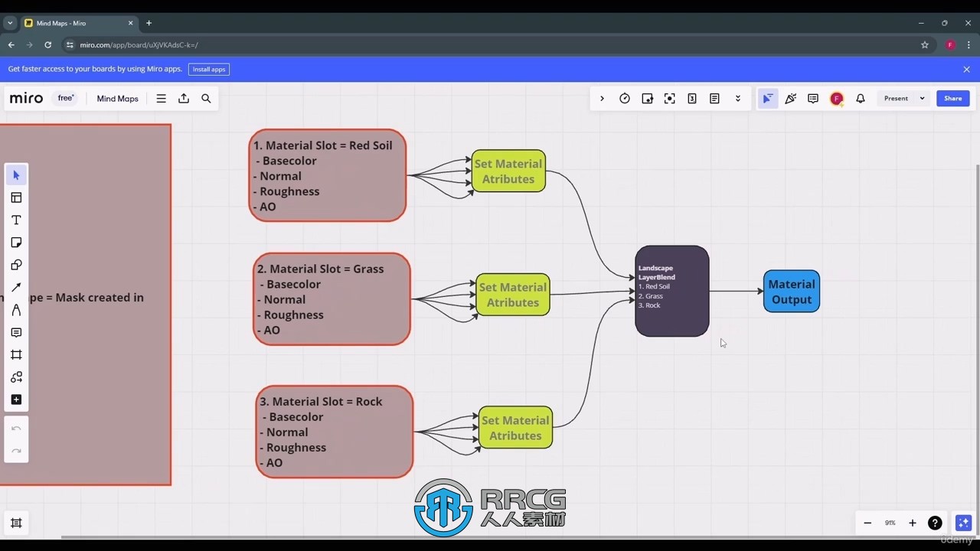Select the Sticky note tool
980x551 pixels.
tap(16, 243)
